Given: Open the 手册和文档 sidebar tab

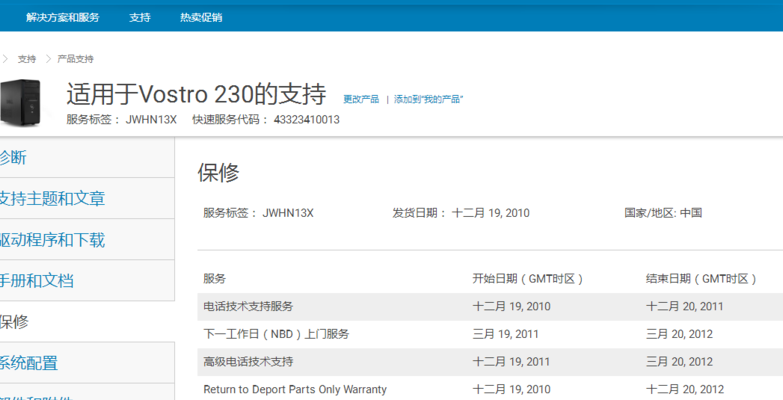Looking at the screenshot, I should click(87, 280).
